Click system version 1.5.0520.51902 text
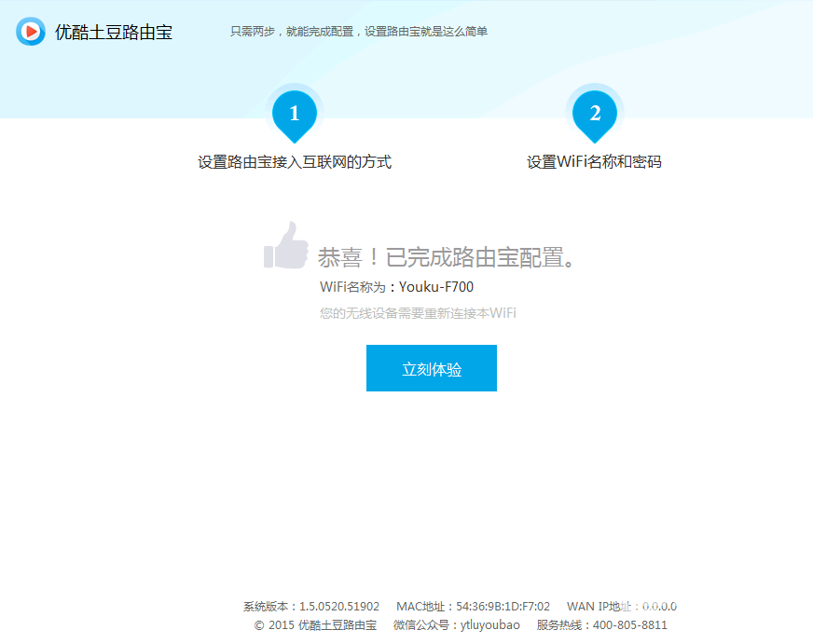Viewport: 813px width, 644px height. point(311,606)
